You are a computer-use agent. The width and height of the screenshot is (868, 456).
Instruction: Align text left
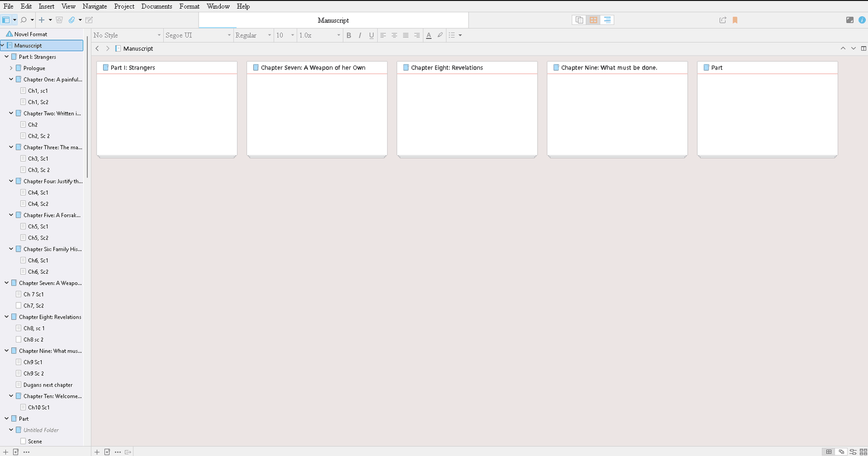coord(383,35)
